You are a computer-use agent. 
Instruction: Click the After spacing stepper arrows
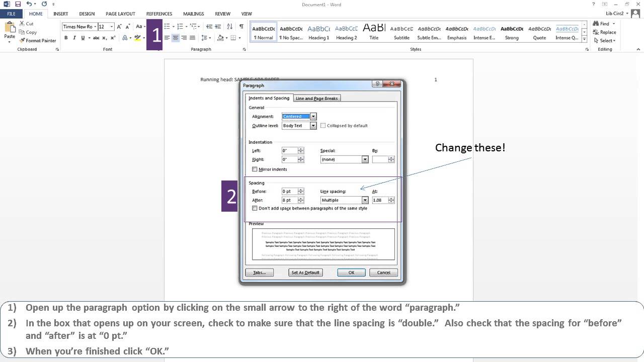[301, 200]
